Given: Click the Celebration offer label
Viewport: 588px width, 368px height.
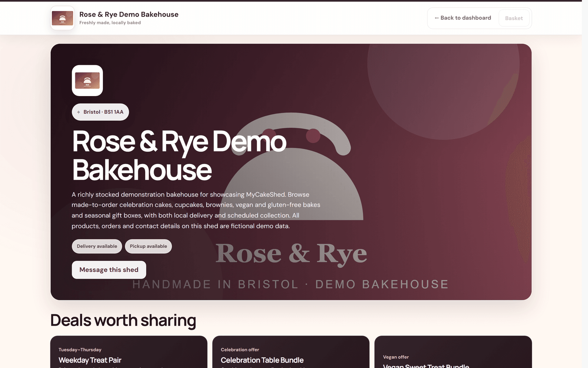Looking at the screenshot, I should pyautogui.click(x=240, y=350).
